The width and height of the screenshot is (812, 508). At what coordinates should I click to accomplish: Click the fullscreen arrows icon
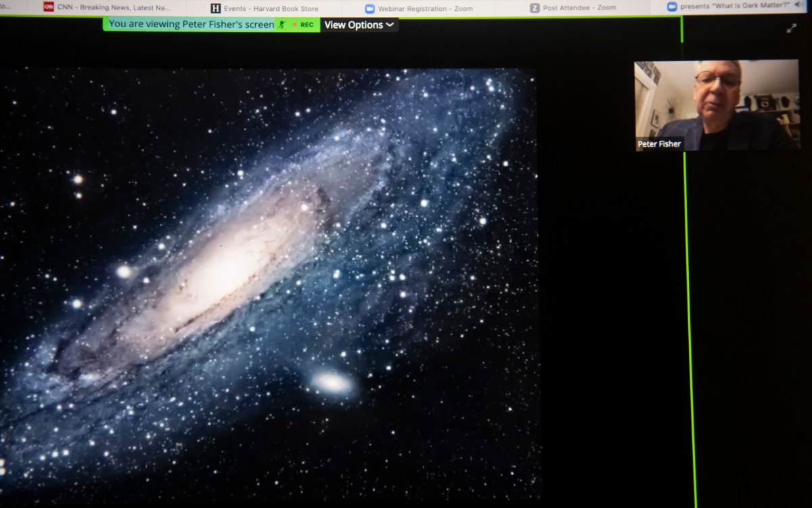click(x=791, y=28)
